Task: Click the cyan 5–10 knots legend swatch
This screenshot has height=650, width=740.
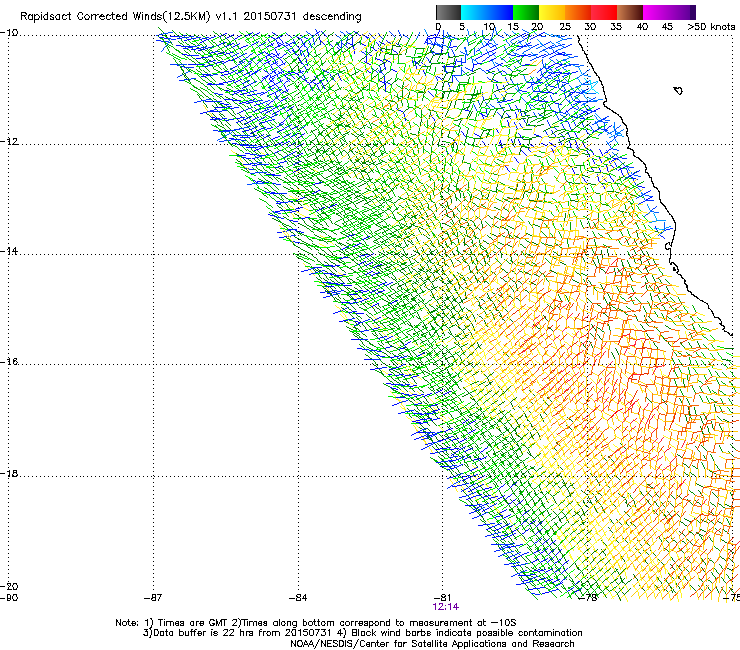Action: click(474, 12)
